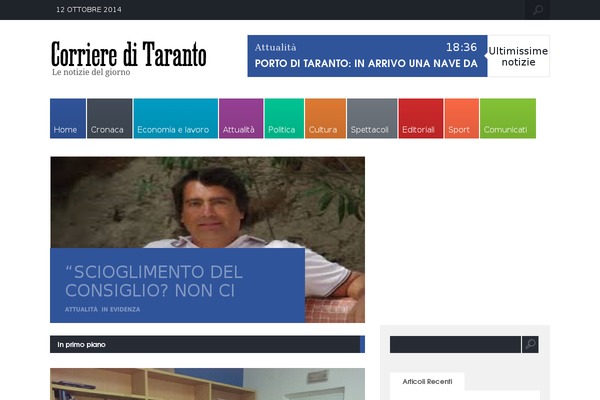Click the 12 OTTOBRE 2014 date text
This screenshot has width=600, height=400.
pos(89,10)
